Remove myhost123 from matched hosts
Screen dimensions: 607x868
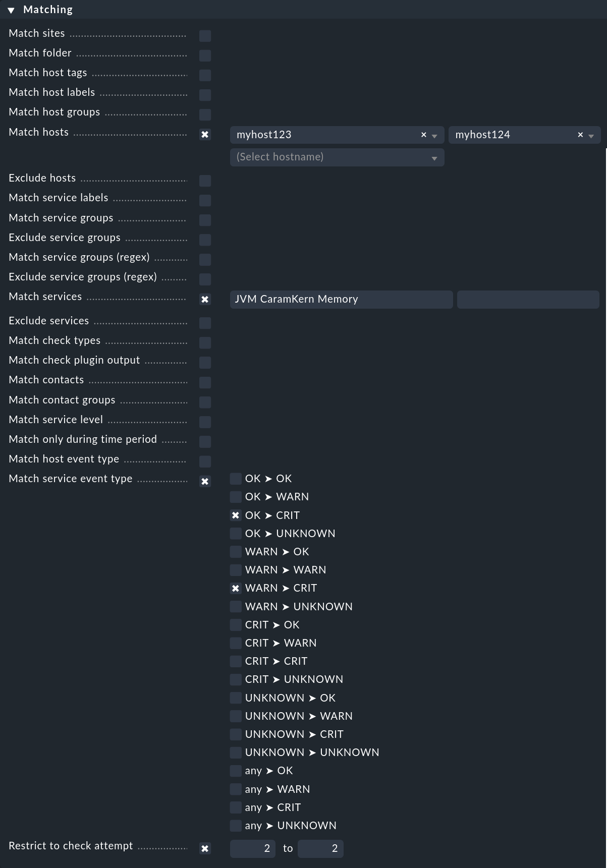[424, 135]
